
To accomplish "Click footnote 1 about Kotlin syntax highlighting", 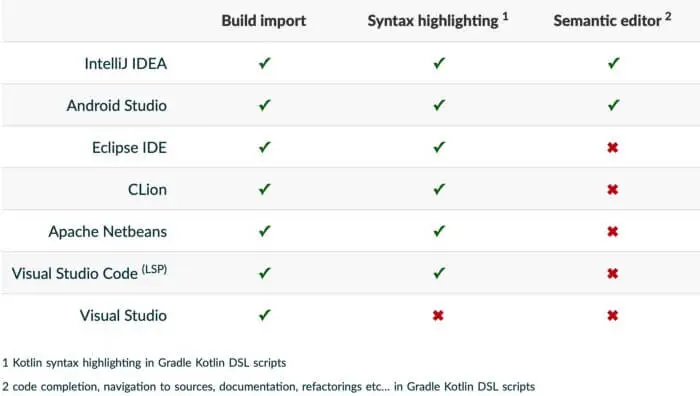I will [144, 363].
